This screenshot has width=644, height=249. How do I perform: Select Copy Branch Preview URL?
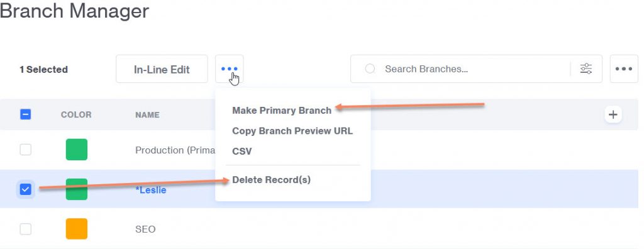coord(292,131)
